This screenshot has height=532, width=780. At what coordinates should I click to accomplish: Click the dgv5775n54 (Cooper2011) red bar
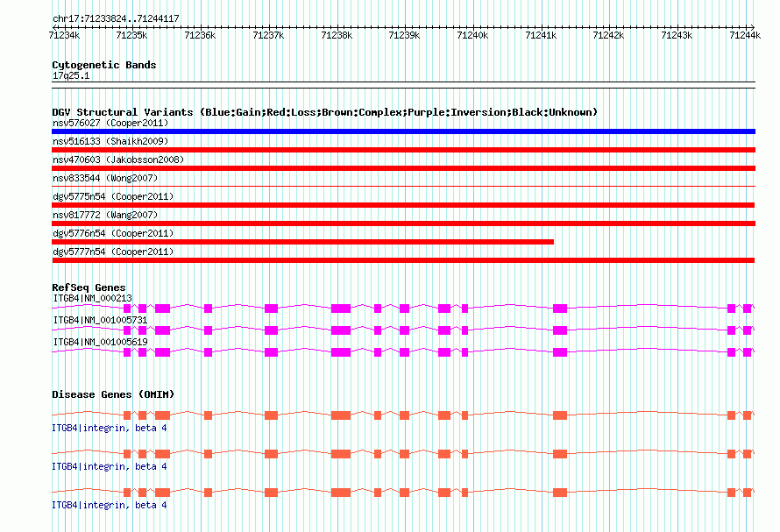[x=403, y=205]
